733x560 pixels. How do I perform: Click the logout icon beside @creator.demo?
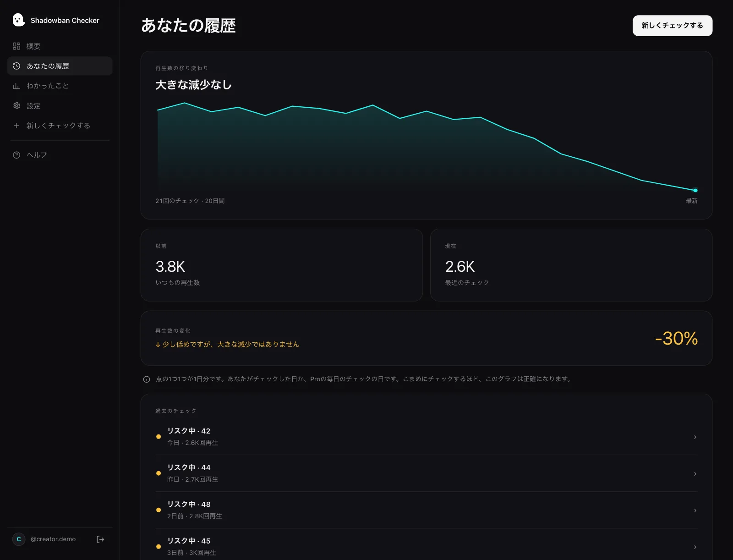point(100,539)
